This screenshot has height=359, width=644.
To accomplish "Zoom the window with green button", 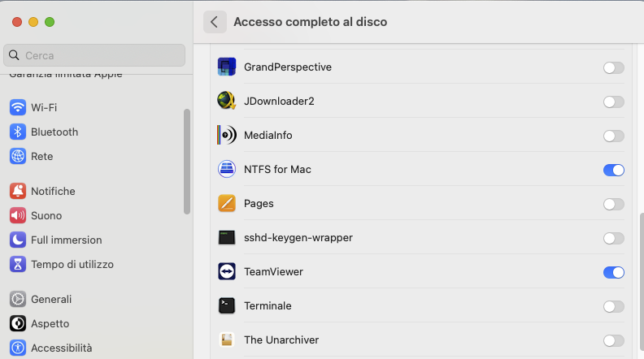I will pos(50,22).
